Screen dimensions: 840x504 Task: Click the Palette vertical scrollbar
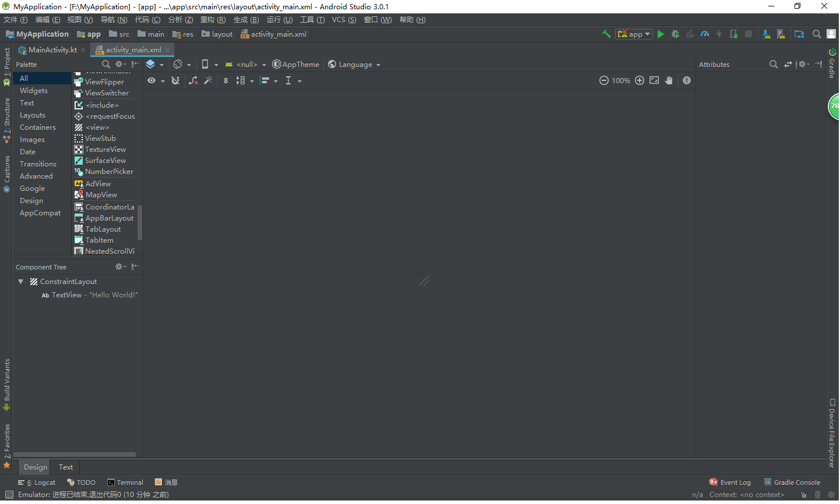point(140,222)
